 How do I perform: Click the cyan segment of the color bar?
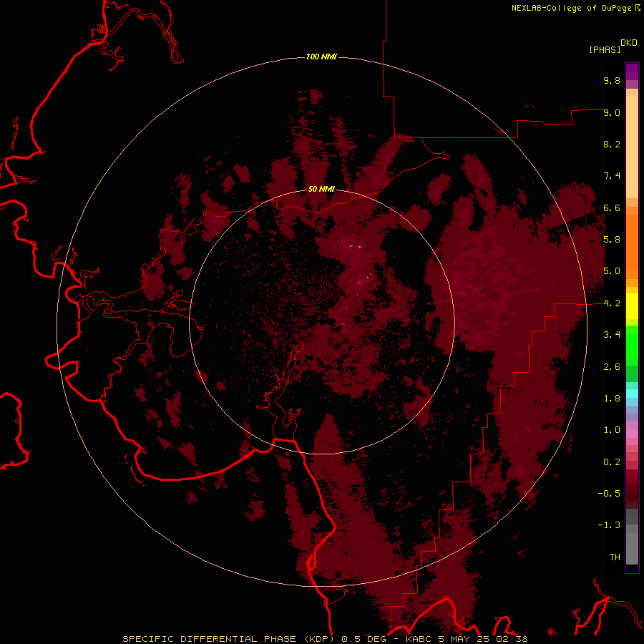(x=632, y=394)
